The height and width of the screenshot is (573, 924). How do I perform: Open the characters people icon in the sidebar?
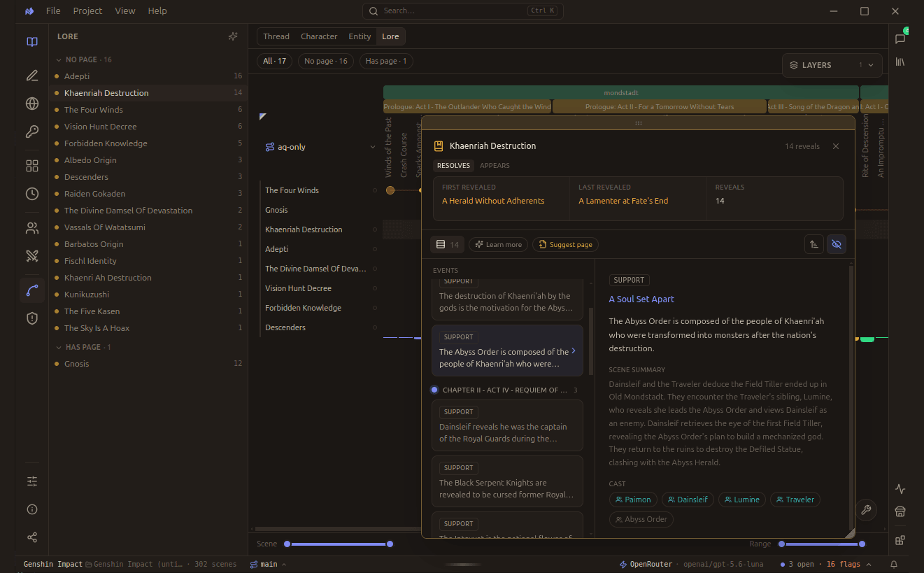(32, 228)
